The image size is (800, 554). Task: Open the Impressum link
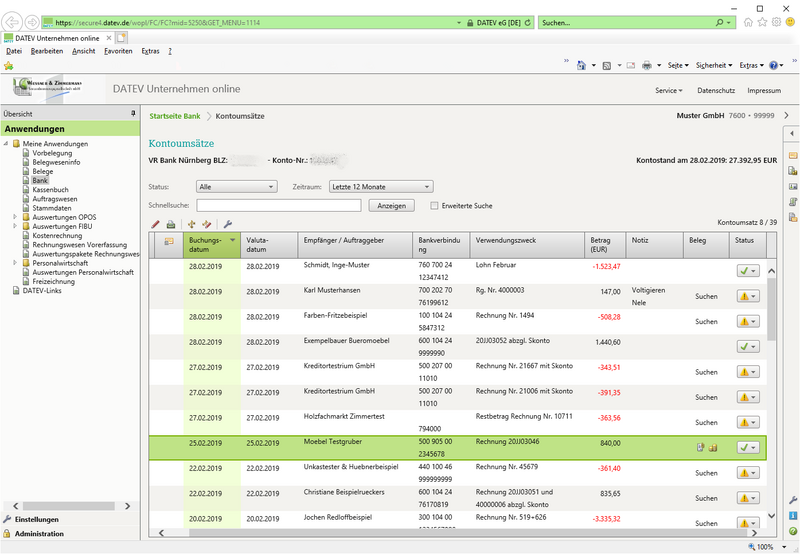[x=764, y=90]
